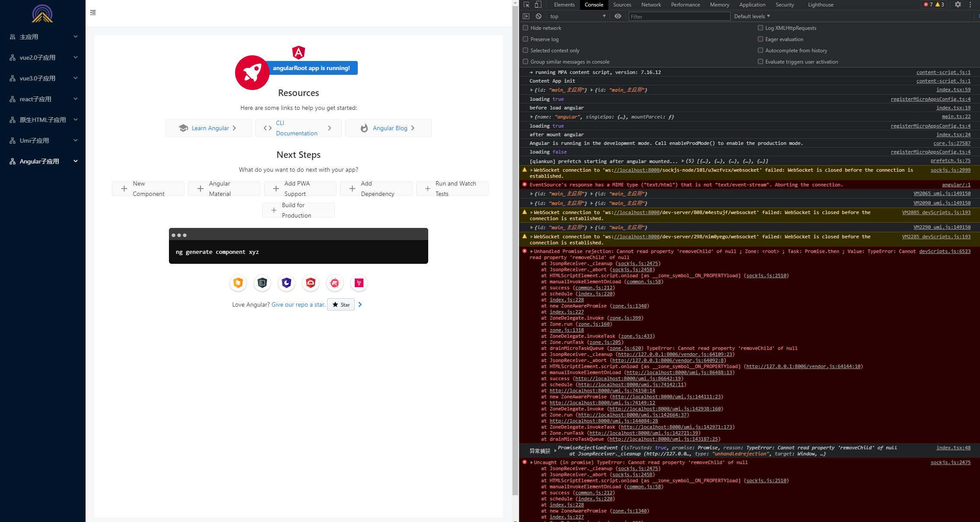Open the Lighthouse tab

tap(821, 5)
